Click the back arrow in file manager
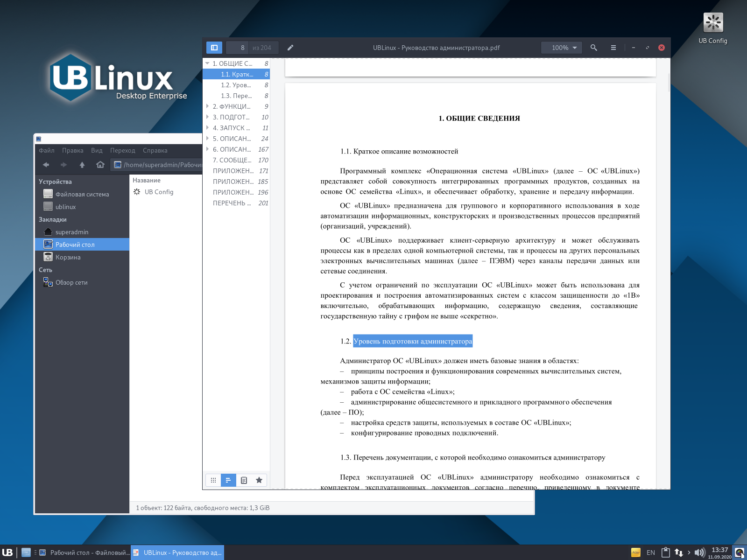Image resolution: width=747 pixels, height=560 pixels. 46,165
